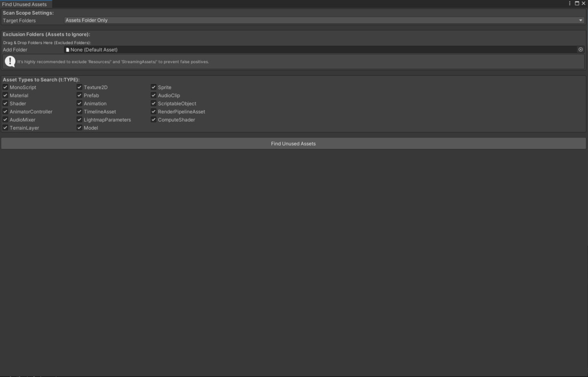Toggle the RenderPipelineAsset checkbox

[x=153, y=111]
